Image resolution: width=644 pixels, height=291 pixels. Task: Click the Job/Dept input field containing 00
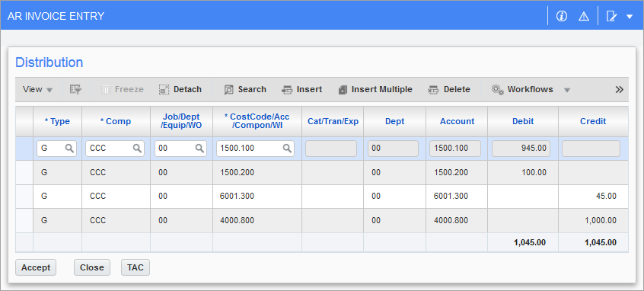point(180,149)
